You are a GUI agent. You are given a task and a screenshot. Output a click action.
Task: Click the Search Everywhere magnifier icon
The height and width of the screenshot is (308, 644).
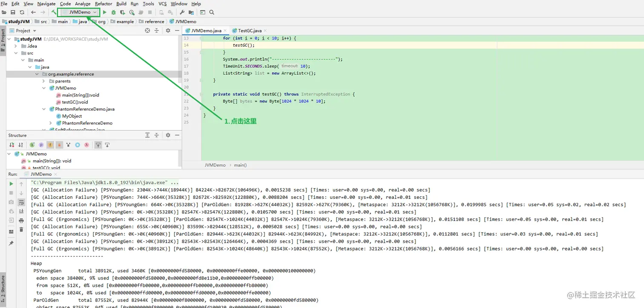[x=212, y=12]
